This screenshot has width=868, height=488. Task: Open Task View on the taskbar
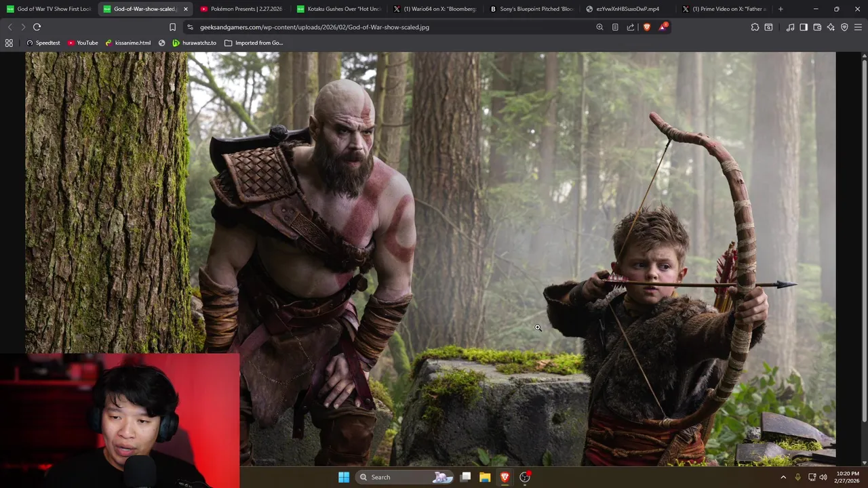coord(466,477)
